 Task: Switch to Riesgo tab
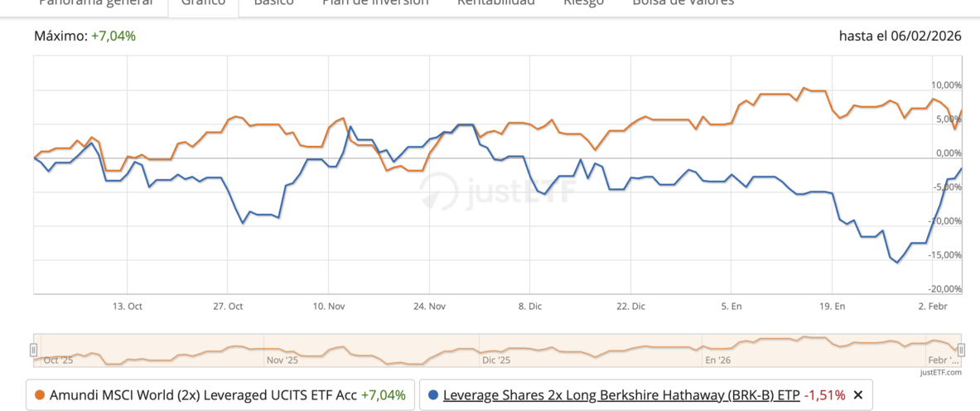(584, 2)
